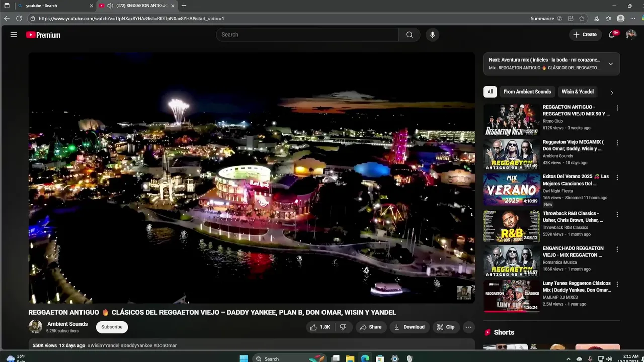Screen dimensions: 644x362
Task: Show more filter chips arrow
Action: coord(612,92)
